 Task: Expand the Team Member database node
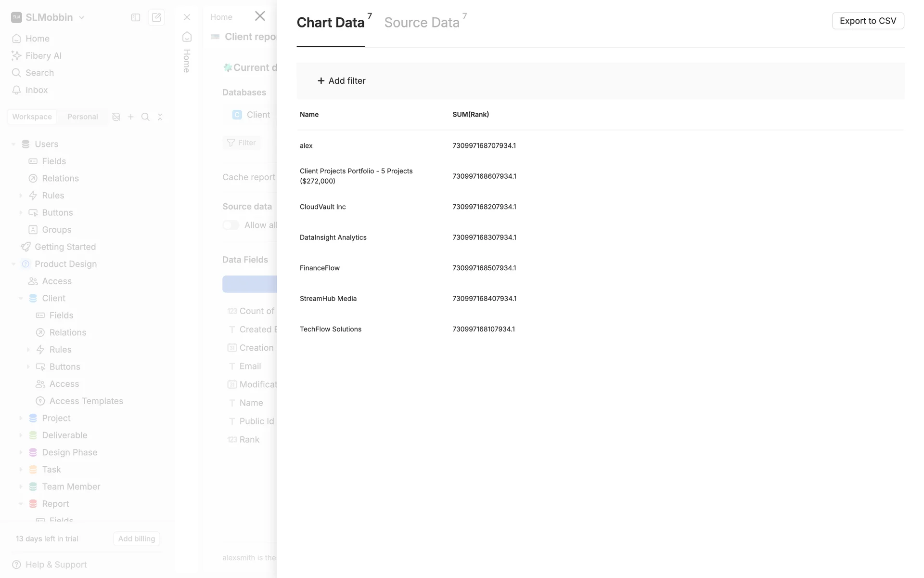[x=21, y=486]
